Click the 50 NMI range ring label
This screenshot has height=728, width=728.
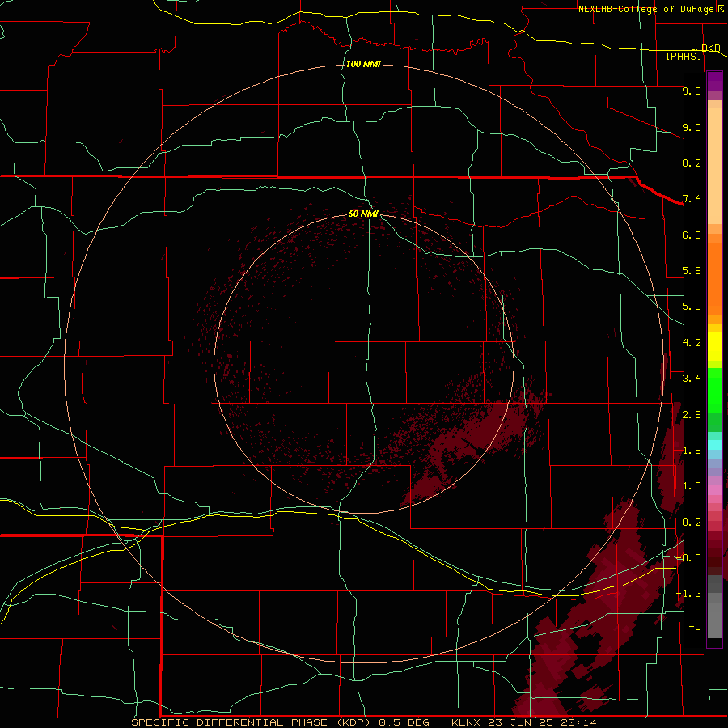363,214
